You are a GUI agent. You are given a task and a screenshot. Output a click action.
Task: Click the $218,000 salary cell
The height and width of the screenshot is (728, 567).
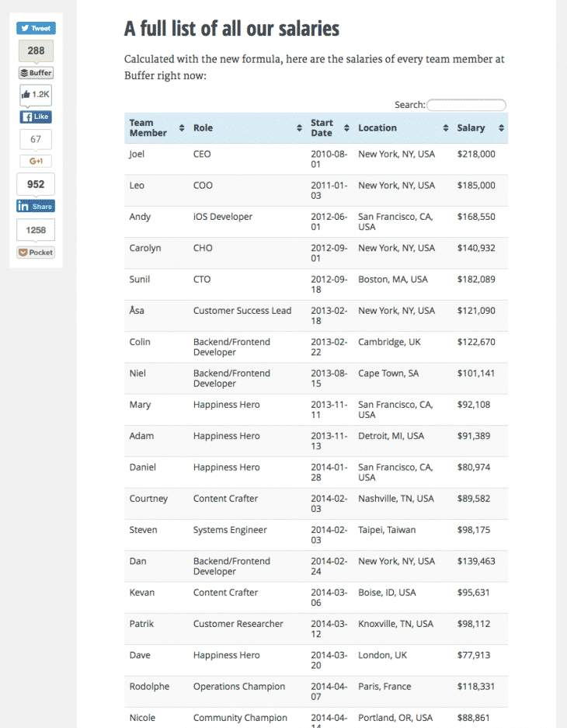(x=476, y=155)
